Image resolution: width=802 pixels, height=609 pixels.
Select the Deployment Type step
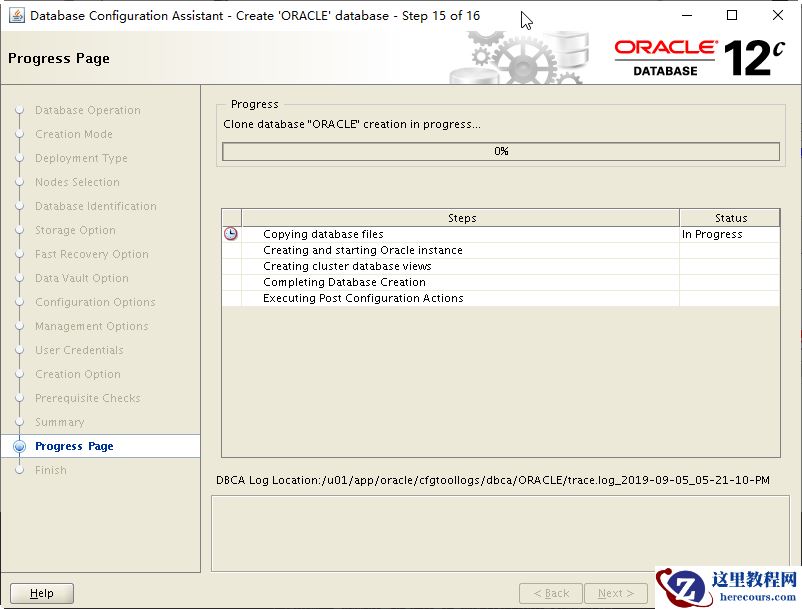coord(81,158)
